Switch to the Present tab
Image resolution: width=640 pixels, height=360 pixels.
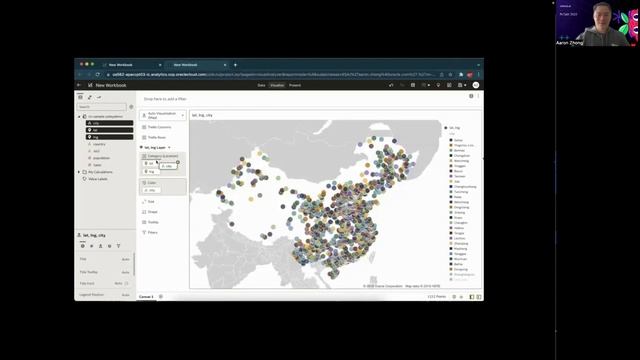click(295, 85)
